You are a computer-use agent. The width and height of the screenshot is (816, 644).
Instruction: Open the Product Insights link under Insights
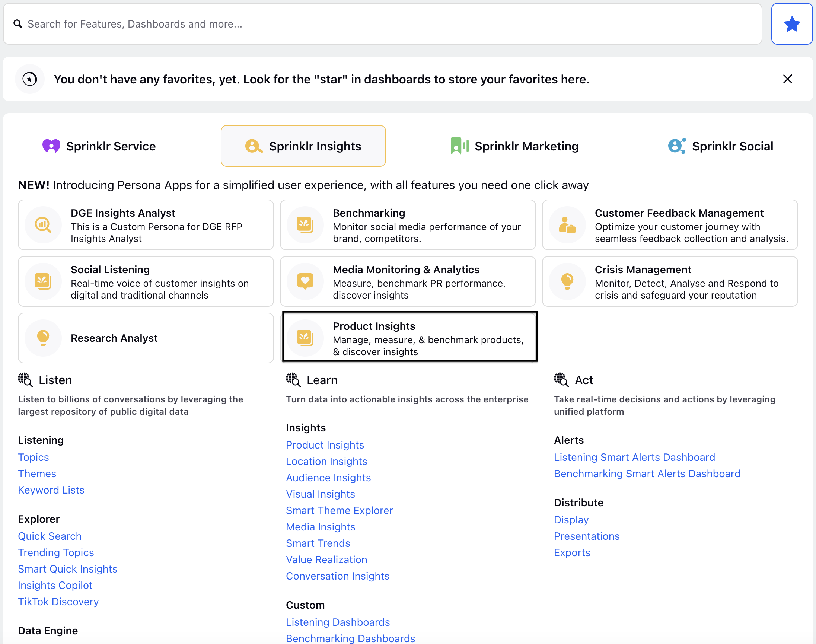coord(325,445)
